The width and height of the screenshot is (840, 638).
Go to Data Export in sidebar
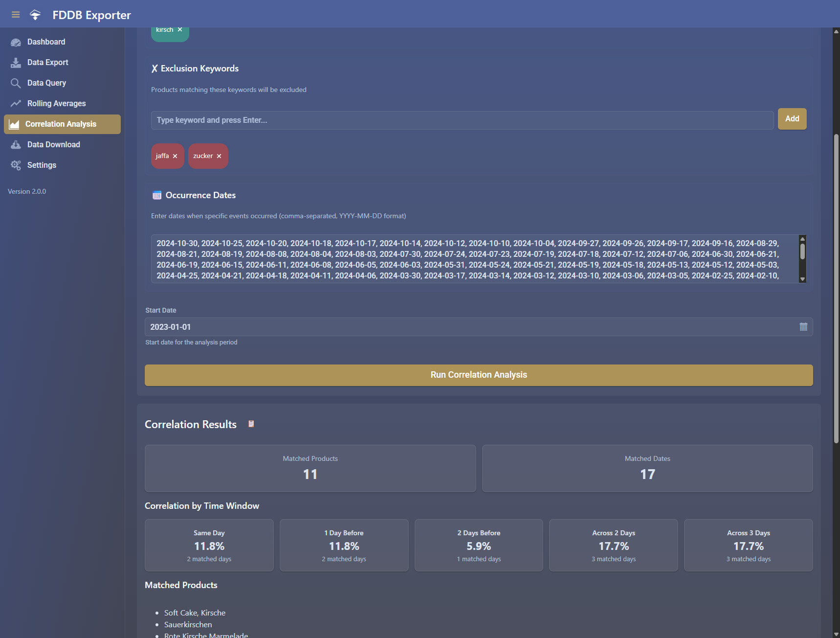(x=47, y=63)
